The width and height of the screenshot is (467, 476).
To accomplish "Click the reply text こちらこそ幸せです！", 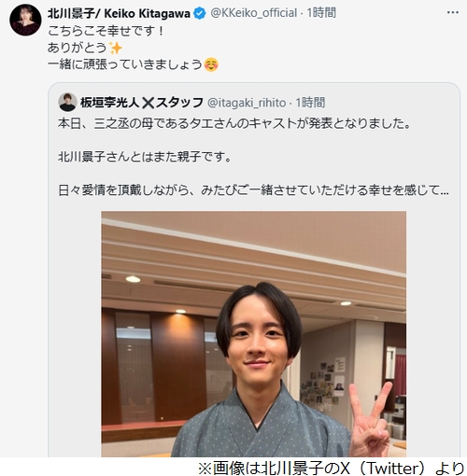I will [106, 31].
